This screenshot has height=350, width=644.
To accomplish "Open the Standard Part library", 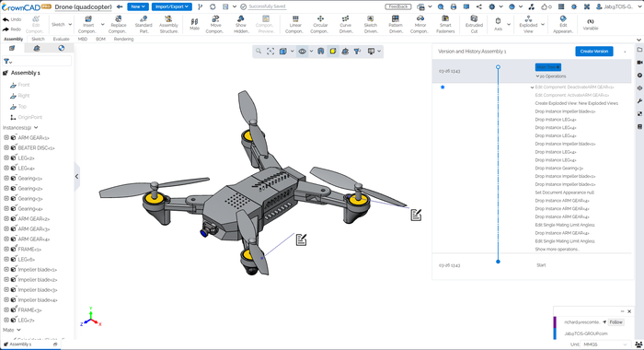I will 144,25.
